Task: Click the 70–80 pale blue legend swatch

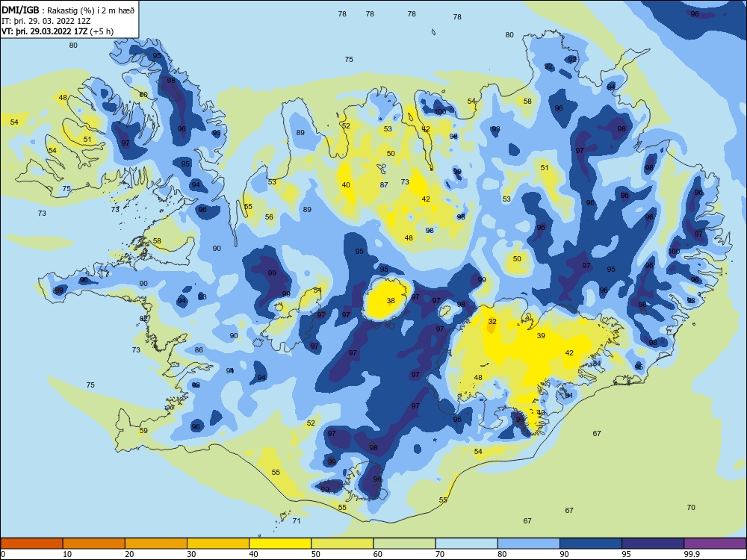Action: click(x=466, y=544)
